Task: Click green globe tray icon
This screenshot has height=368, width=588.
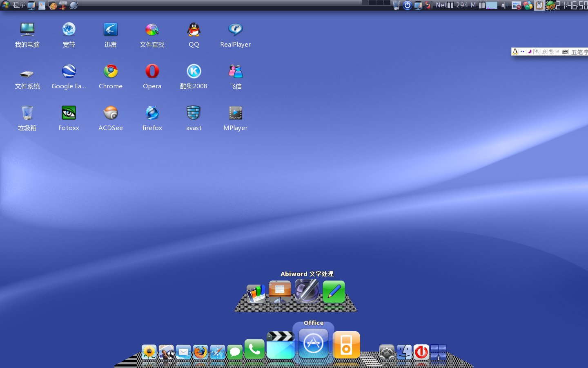Action: 551,5
